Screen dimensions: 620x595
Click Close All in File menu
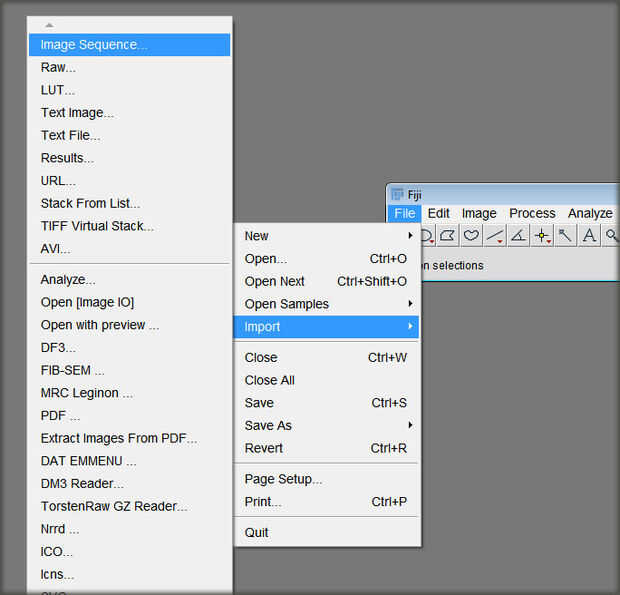tap(326, 380)
